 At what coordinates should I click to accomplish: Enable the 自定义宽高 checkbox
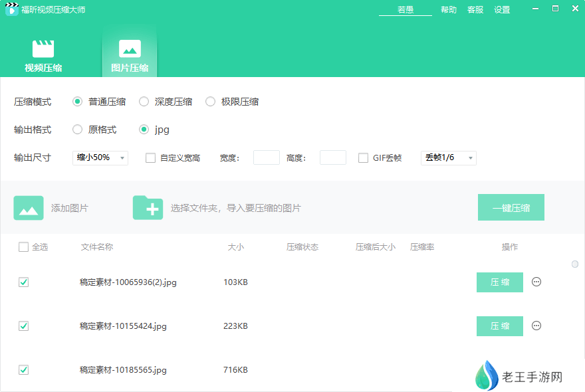click(149, 157)
